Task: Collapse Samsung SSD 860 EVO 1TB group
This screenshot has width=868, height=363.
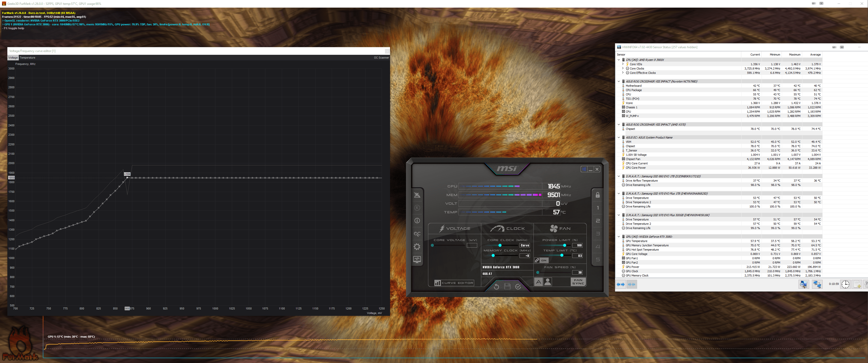Action: (x=619, y=176)
